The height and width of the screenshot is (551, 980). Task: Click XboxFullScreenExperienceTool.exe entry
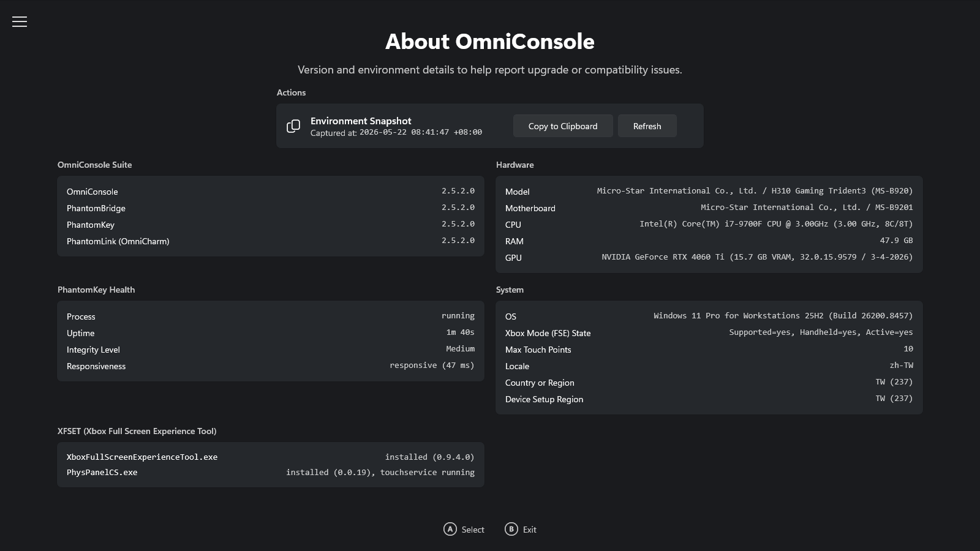tap(142, 457)
